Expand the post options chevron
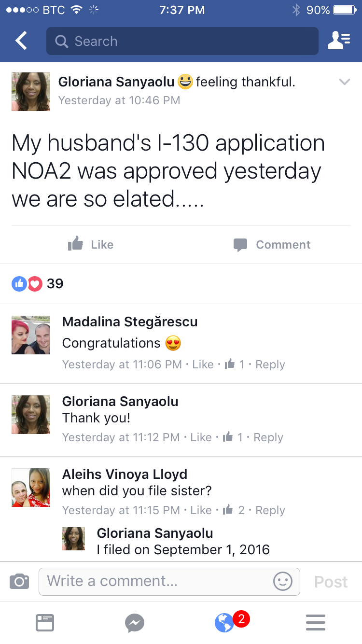 pyautogui.click(x=344, y=82)
